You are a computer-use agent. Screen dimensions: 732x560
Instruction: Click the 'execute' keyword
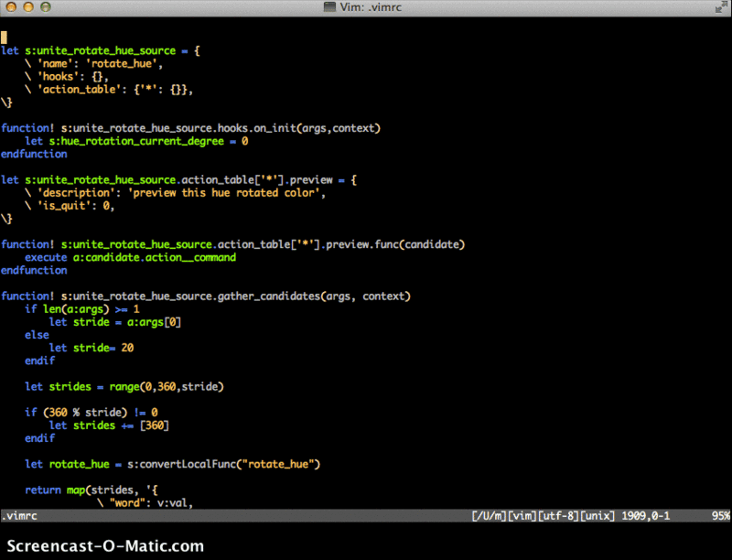(x=46, y=258)
